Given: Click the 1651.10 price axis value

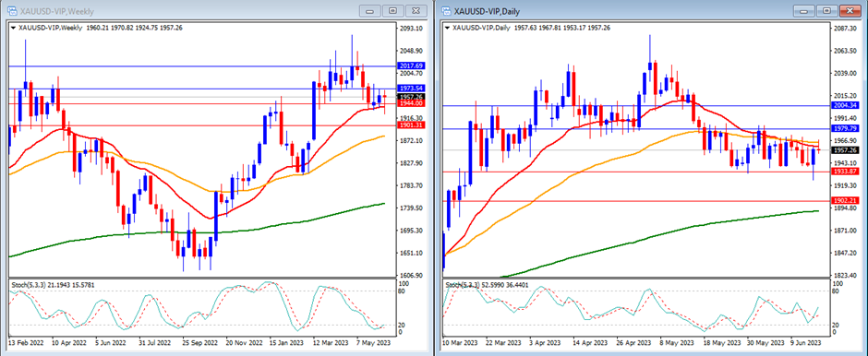Looking at the screenshot, I should 411,254.
